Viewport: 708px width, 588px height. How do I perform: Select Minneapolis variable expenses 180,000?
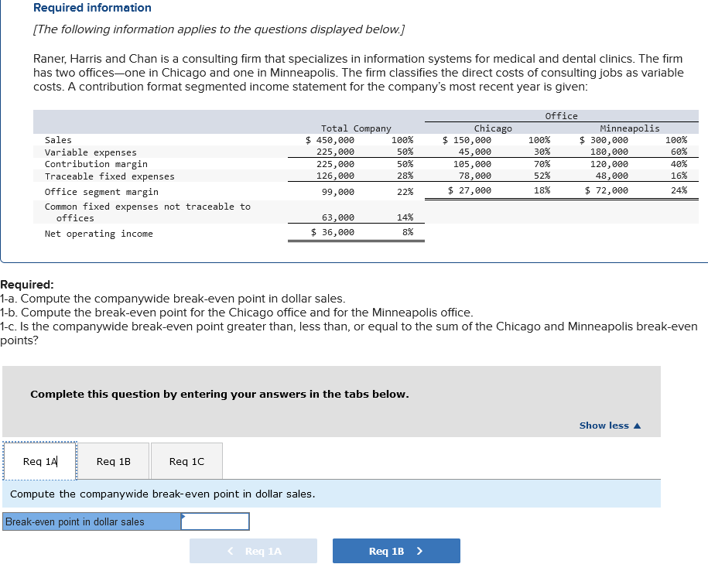coord(609,152)
